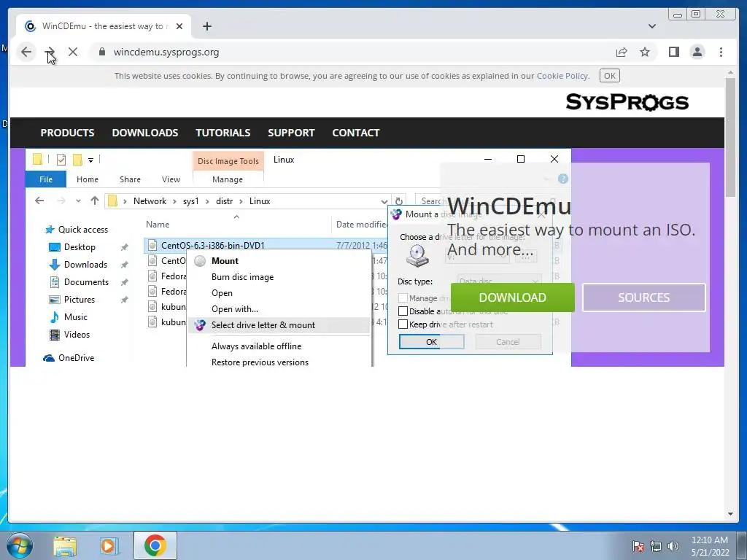The image size is (747, 560).
Task: Open Windows Explorer from the taskbar
Action: click(x=65, y=545)
